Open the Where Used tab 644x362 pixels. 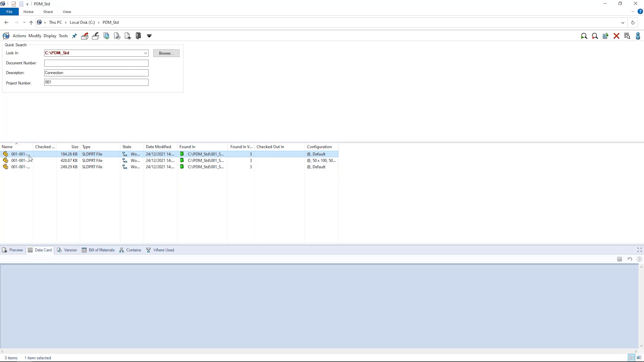point(160,250)
